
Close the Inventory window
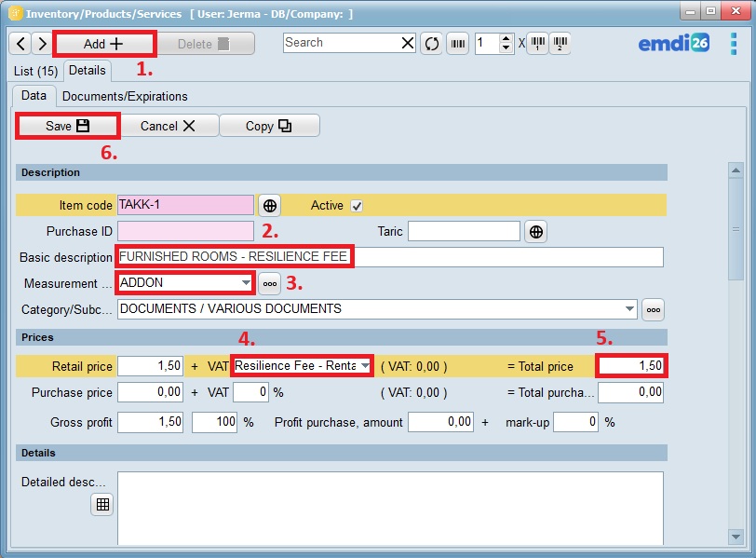point(736,11)
